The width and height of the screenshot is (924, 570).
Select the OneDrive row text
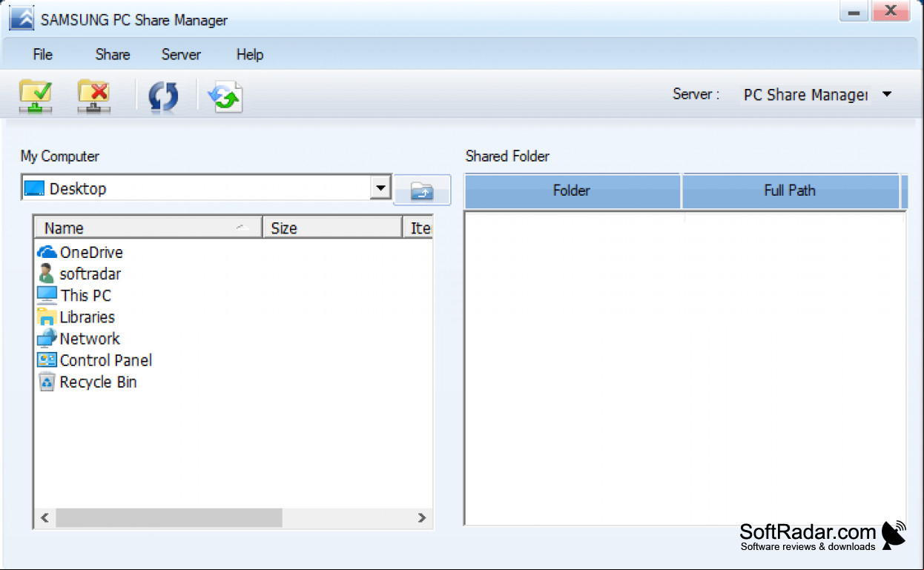tap(91, 252)
